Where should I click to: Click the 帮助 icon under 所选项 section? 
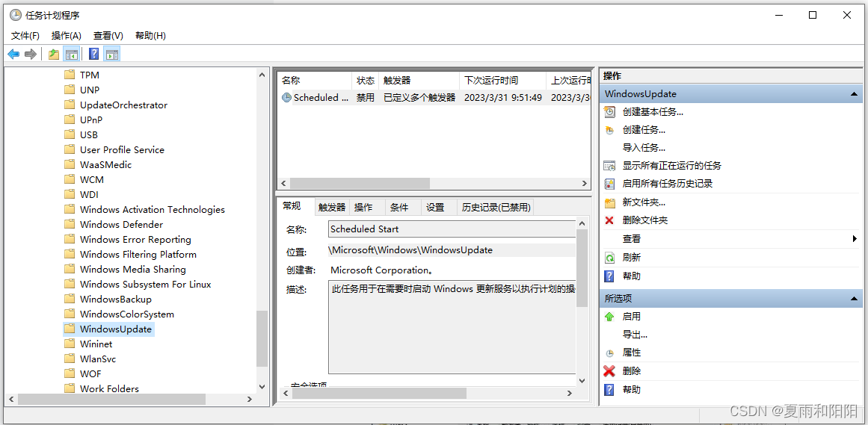pyautogui.click(x=609, y=390)
